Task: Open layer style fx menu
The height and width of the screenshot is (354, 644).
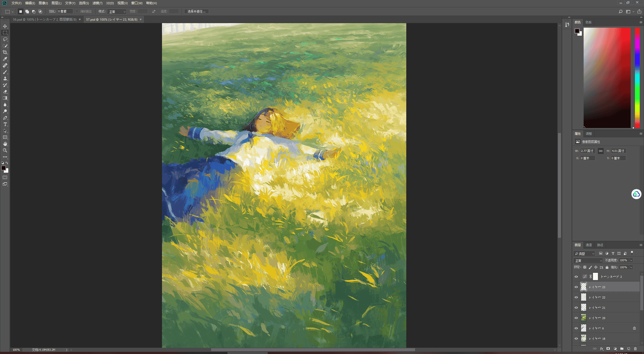Action: click(x=601, y=349)
